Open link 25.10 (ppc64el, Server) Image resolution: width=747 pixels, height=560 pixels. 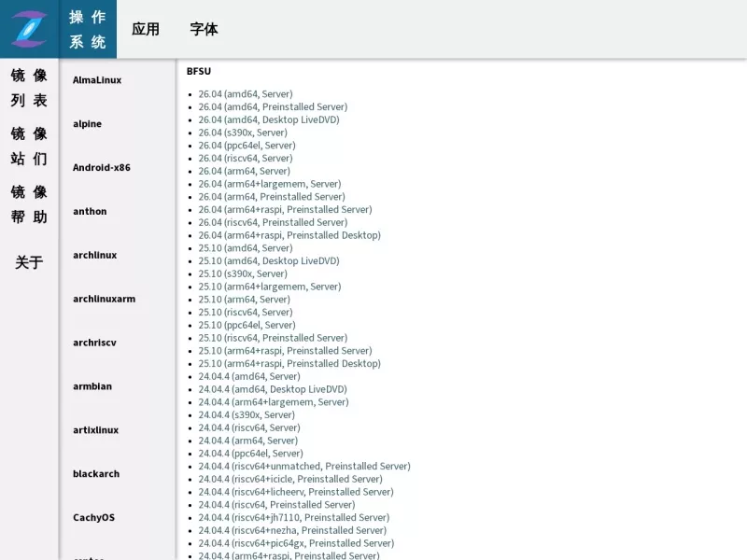coord(247,326)
